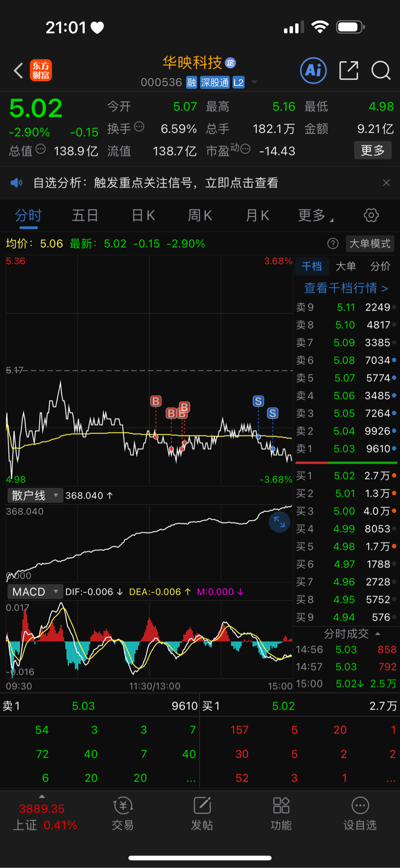400x868 pixels.
Task: Open the 散户线 indicator dropdown
Action: 35,495
